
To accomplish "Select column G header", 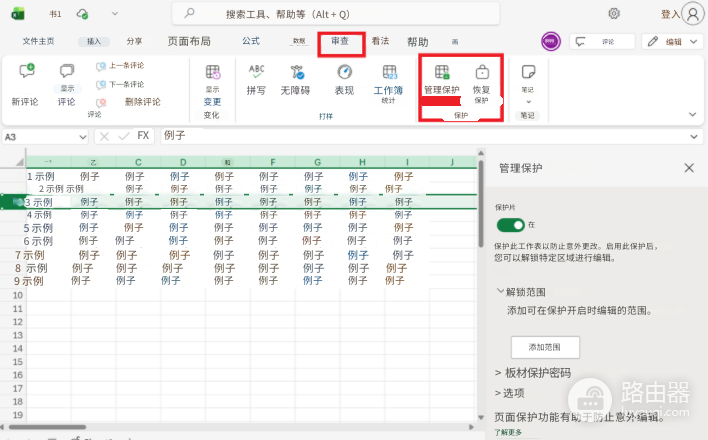I will pyautogui.click(x=318, y=162).
